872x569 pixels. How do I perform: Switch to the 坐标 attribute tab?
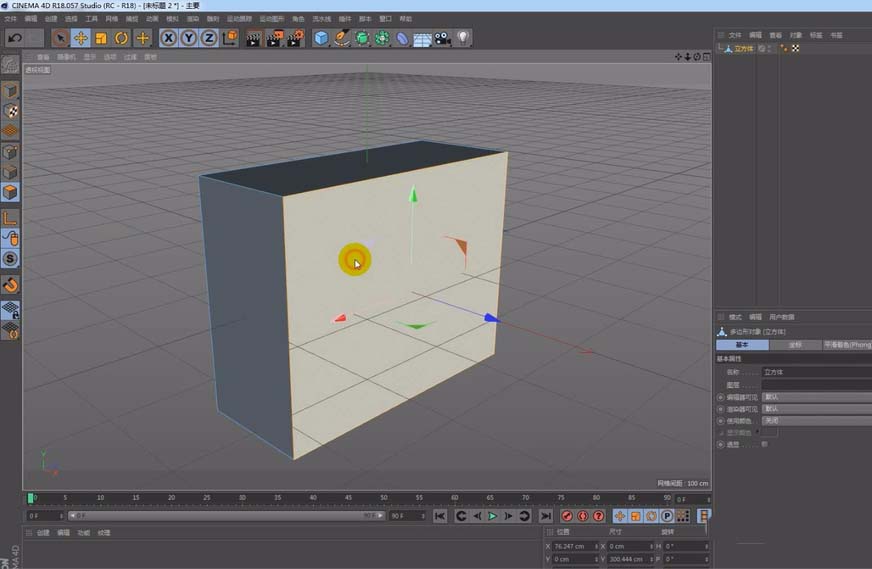pyautogui.click(x=795, y=345)
